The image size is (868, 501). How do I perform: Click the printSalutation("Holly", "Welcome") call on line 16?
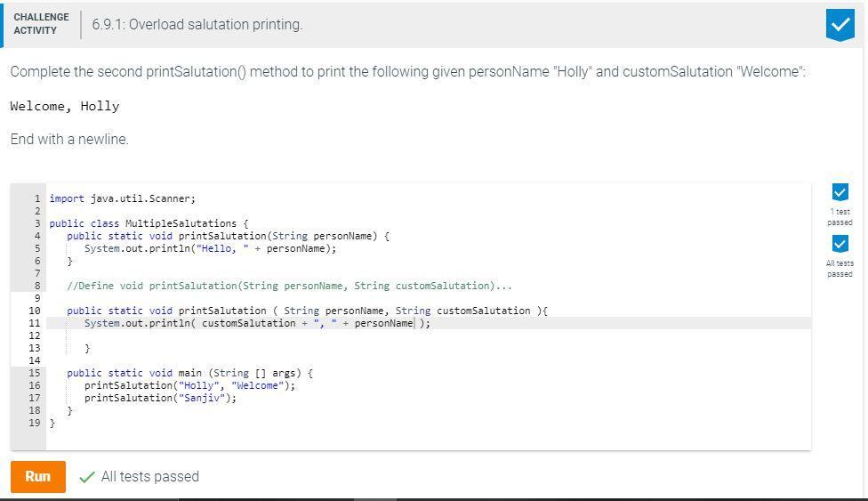click(x=189, y=385)
